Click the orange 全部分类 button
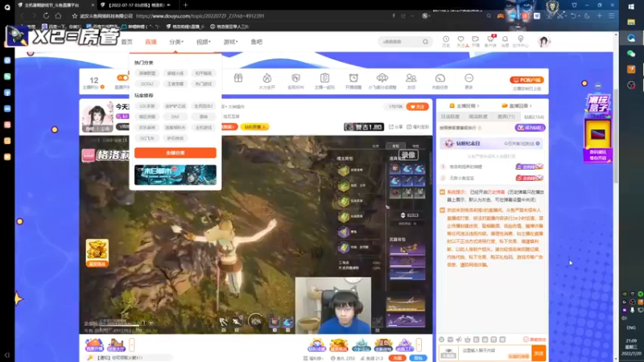Viewport: 644px width, 362px height. 175,153
